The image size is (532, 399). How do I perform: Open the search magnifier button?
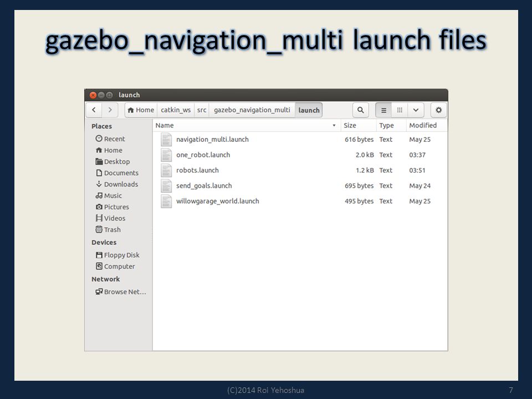(360, 110)
